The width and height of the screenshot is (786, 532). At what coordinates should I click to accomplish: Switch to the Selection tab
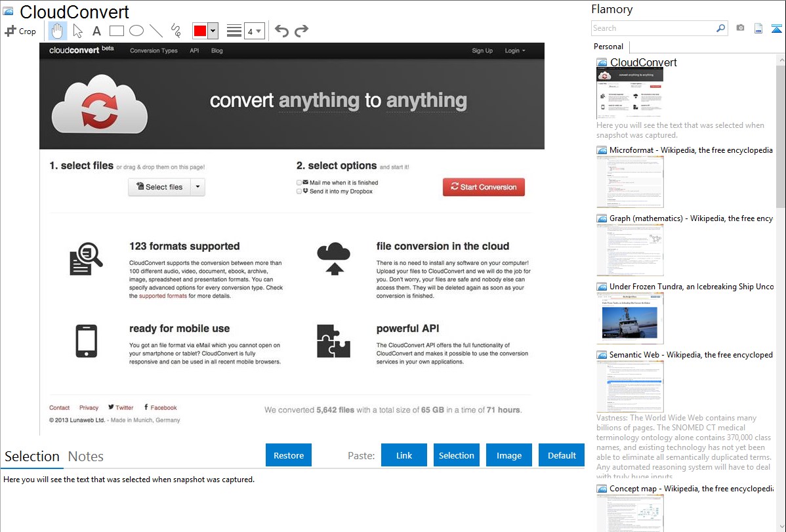32,457
